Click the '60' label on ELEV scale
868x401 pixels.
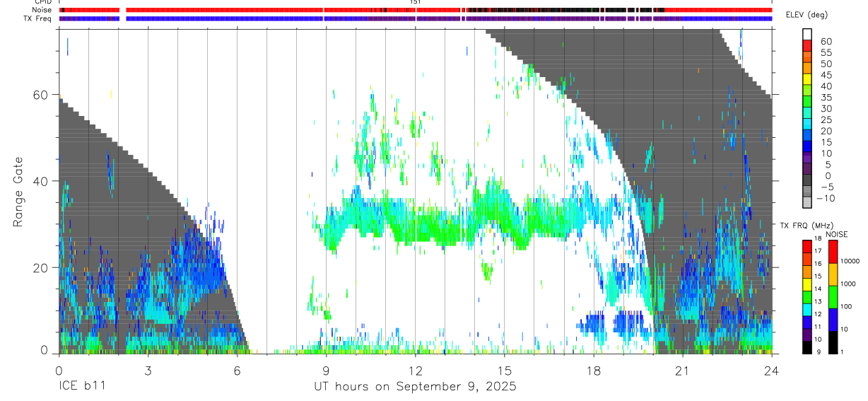click(825, 41)
